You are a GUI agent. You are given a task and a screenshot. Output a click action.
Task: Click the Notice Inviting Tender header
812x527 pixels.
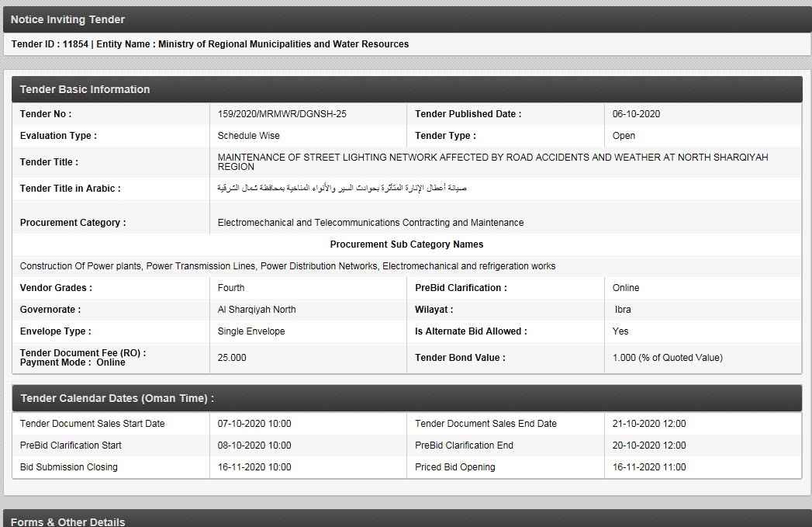click(67, 19)
